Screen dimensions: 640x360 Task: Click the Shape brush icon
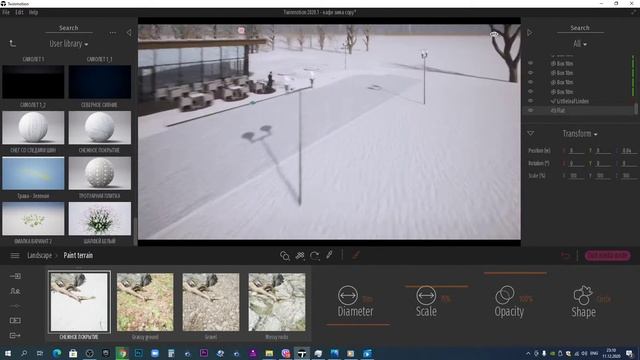tap(583, 295)
